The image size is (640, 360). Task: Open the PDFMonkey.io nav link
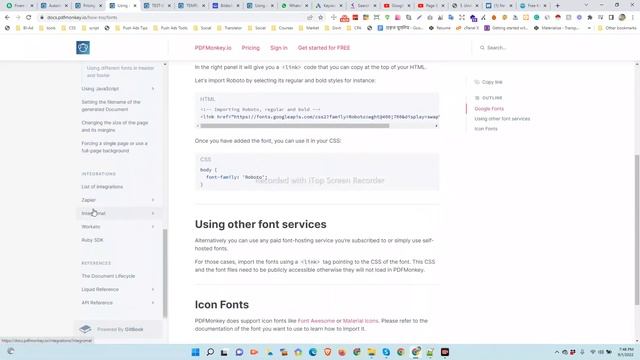(x=213, y=48)
